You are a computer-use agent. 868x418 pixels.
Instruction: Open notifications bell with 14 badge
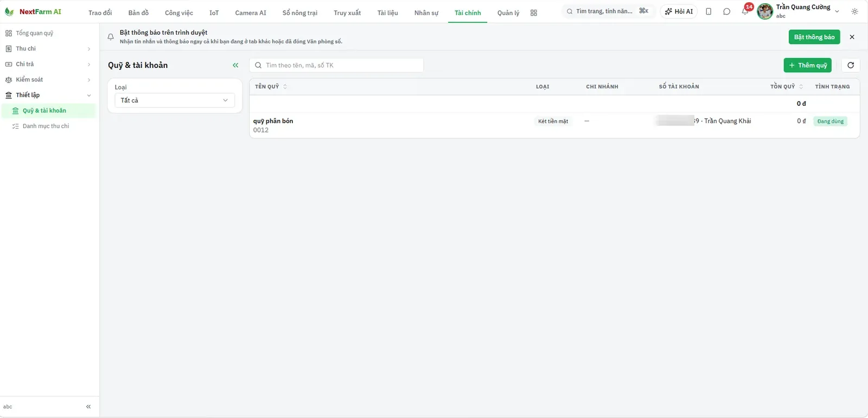point(745,11)
